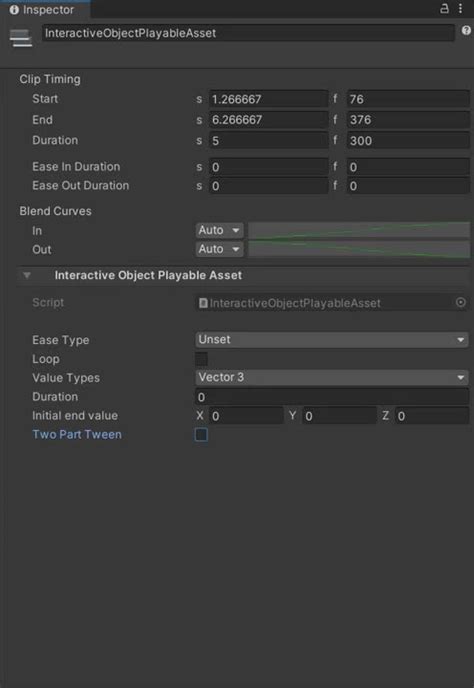Screen dimensions: 474x688
Task: Click the Blend In curve preview
Action: point(359,230)
